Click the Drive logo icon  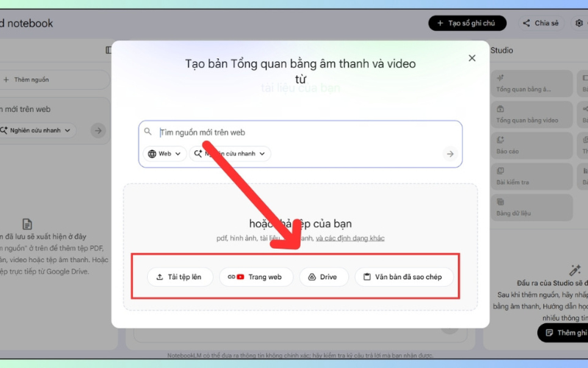coord(312,277)
